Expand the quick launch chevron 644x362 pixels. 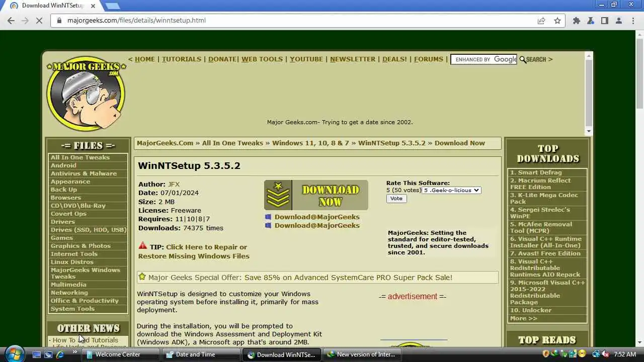pos(74,352)
